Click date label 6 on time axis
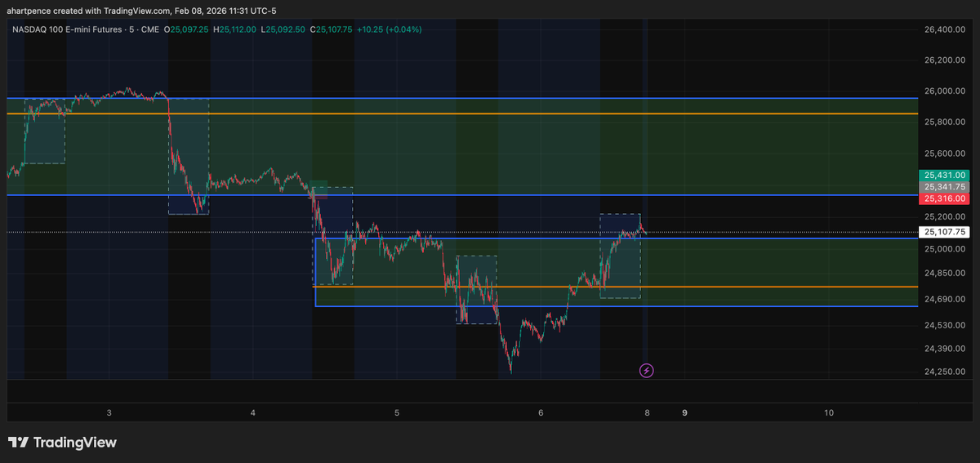The height and width of the screenshot is (463, 980). click(541, 413)
